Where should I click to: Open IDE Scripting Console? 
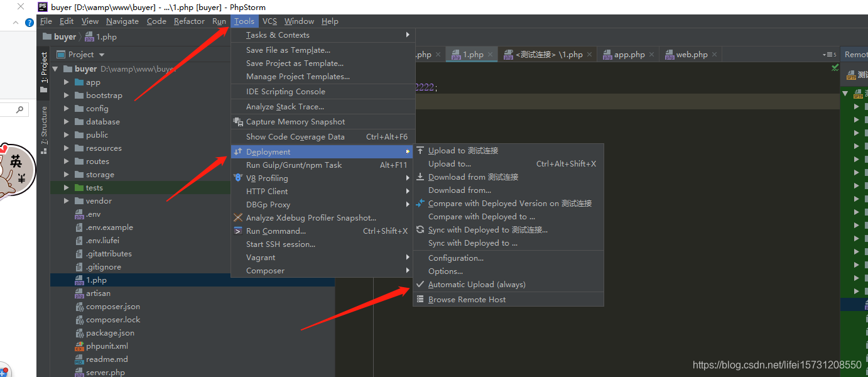[286, 92]
